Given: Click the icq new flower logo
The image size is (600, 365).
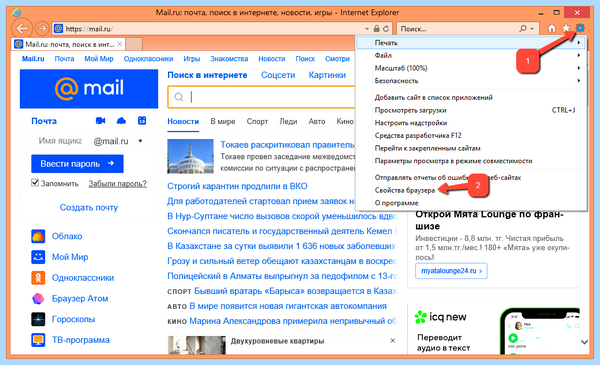Looking at the screenshot, I should tap(421, 317).
